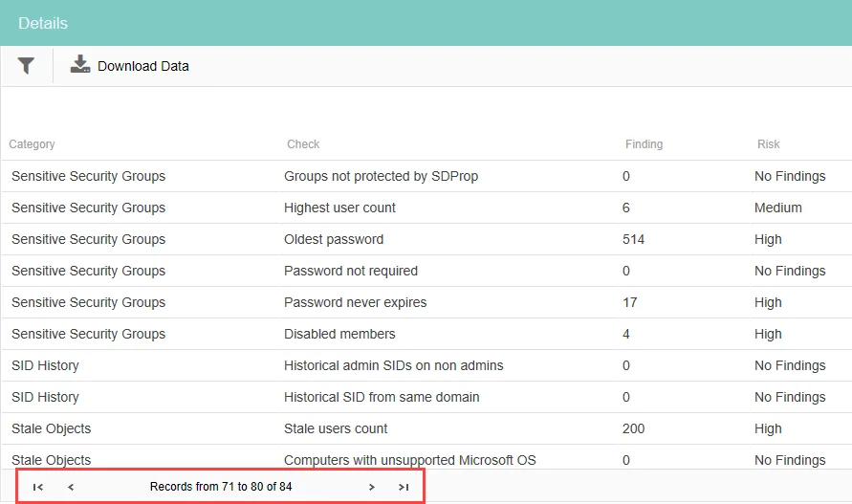
Task: Go to previous page of records
Action: (x=71, y=487)
